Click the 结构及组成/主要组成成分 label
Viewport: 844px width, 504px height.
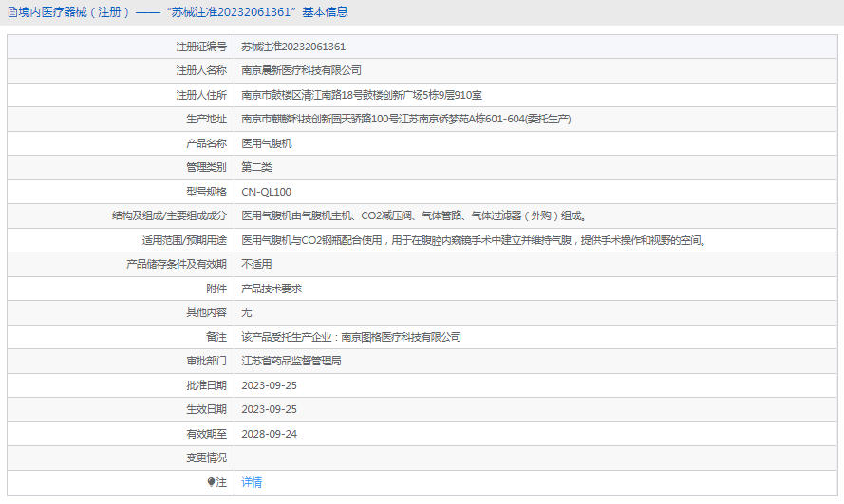169,215
